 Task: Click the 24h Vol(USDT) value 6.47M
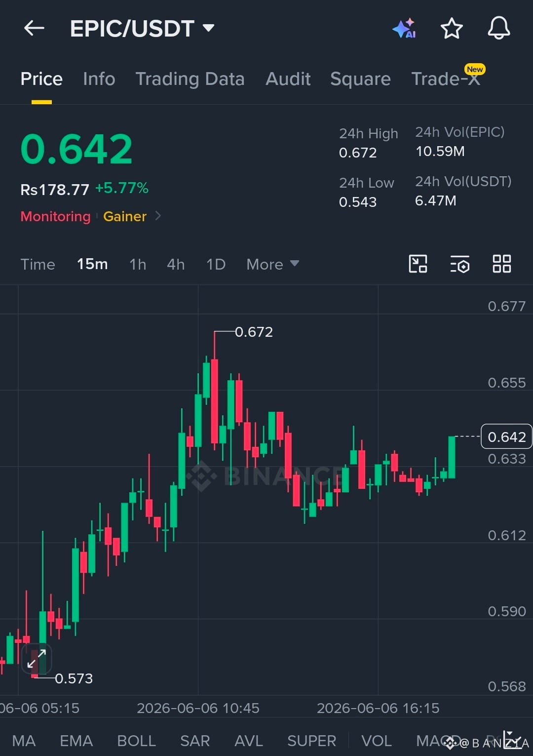tap(435, 200)
